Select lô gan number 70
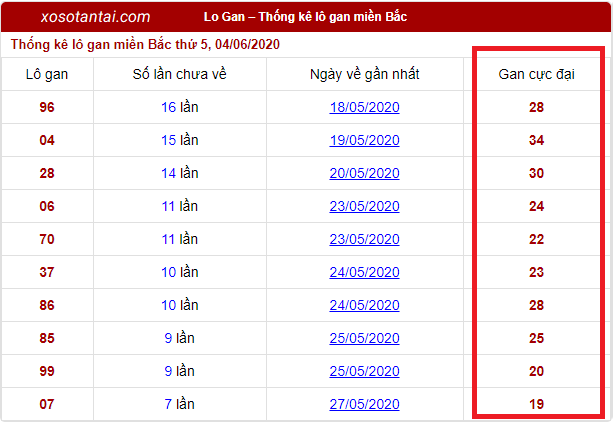 (47, 239)
